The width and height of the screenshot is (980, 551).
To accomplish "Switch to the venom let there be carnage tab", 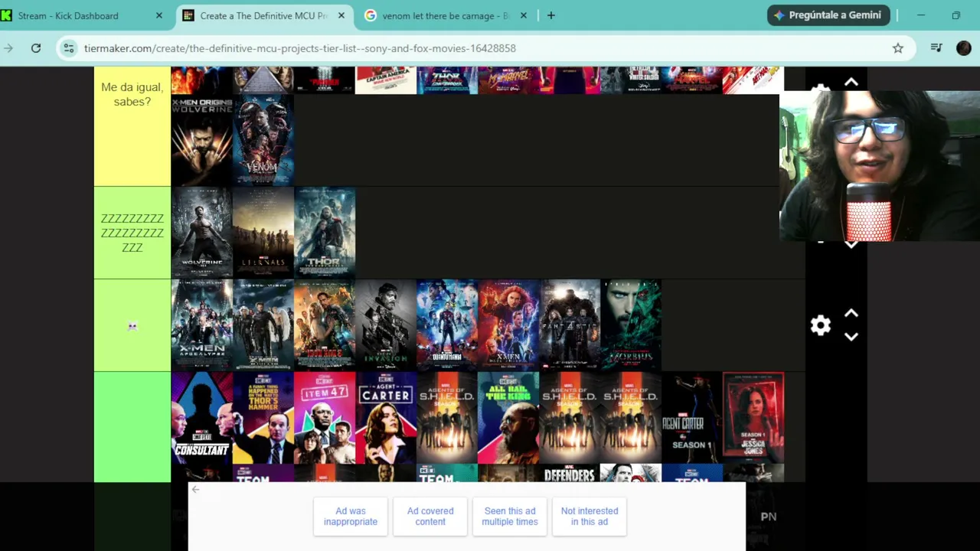I will click(448, 15).
